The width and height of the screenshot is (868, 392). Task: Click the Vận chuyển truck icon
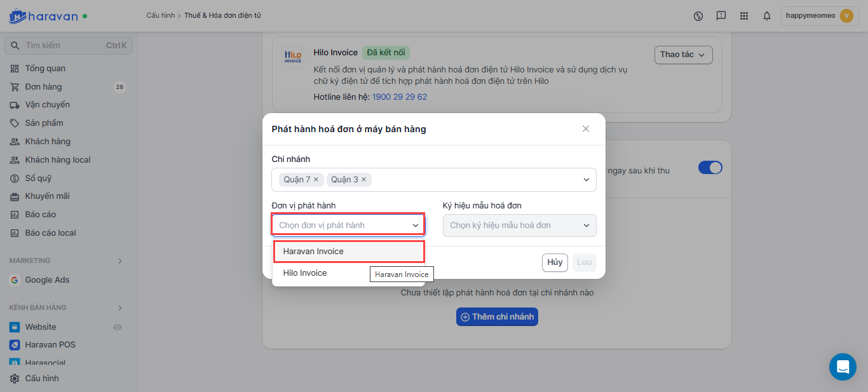click(15, 105)
